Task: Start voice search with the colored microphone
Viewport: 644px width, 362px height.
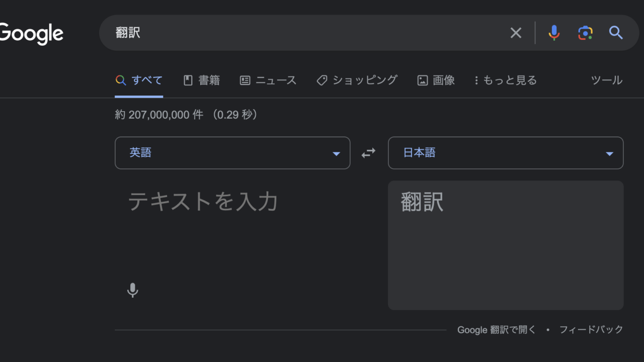Action: coord(553,33)
